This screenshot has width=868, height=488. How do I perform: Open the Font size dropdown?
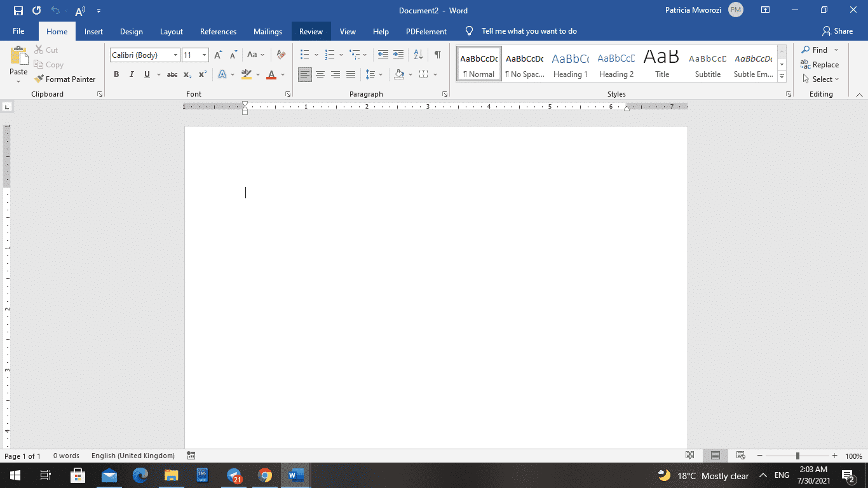[x=205, y=55]
